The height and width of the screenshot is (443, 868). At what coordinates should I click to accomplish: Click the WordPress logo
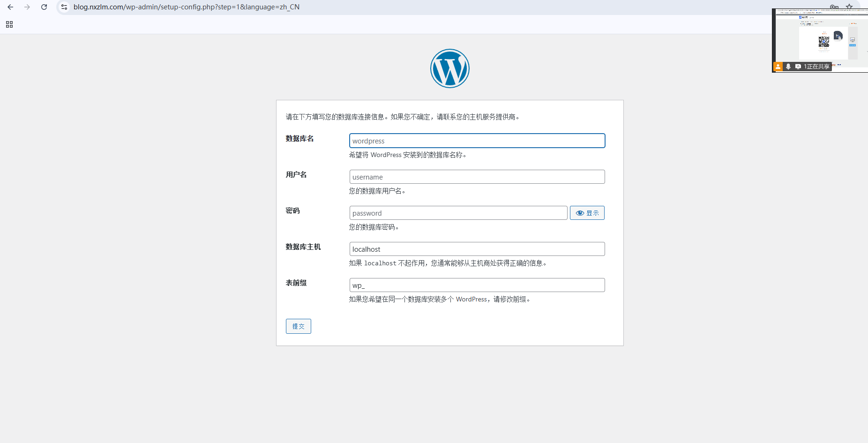click(x=449, y=68)
